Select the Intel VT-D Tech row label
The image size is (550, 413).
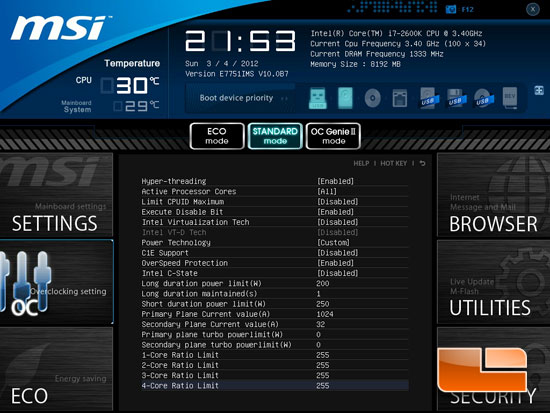pos(174,232)
